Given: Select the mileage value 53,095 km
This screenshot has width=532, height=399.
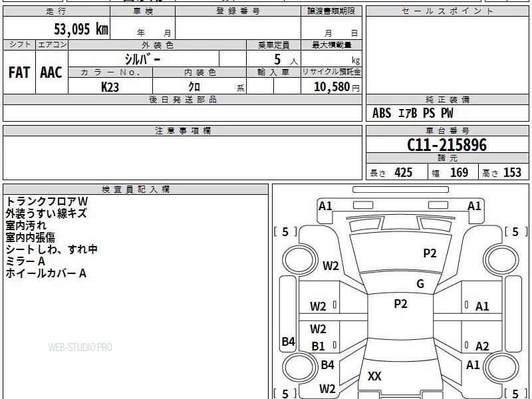Looking at the screenshot, I should point(81,29).
